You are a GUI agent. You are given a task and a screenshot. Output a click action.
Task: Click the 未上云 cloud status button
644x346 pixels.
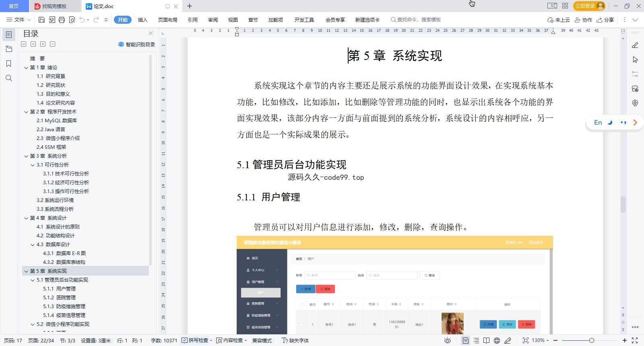559,20
